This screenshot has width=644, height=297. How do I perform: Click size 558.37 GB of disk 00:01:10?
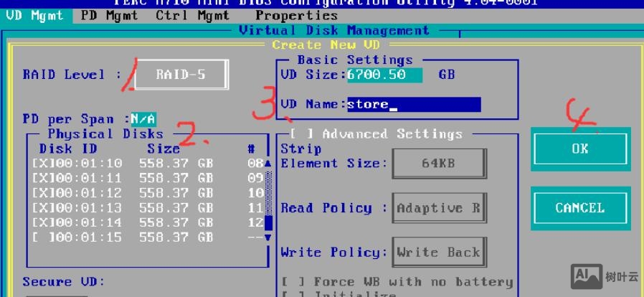[176, 164]
